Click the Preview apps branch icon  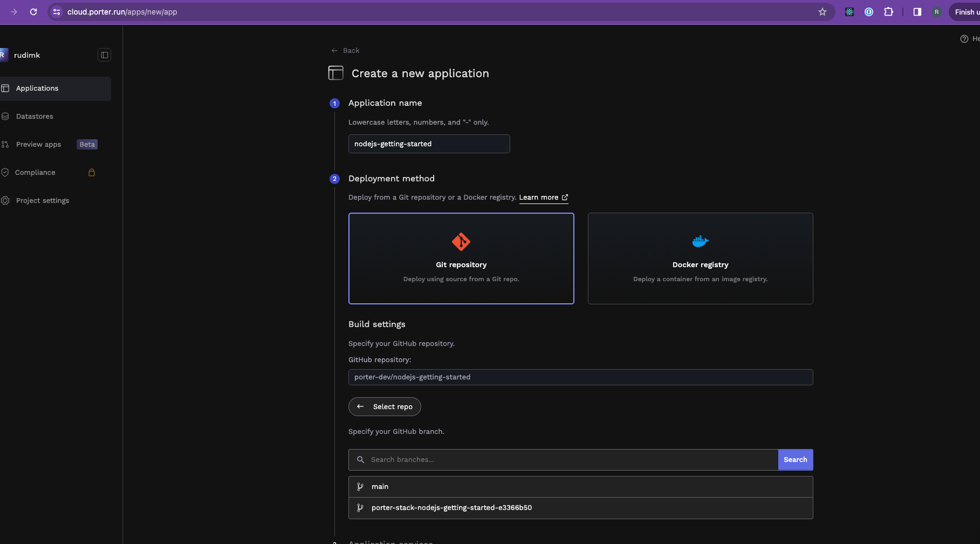point(5,144)
